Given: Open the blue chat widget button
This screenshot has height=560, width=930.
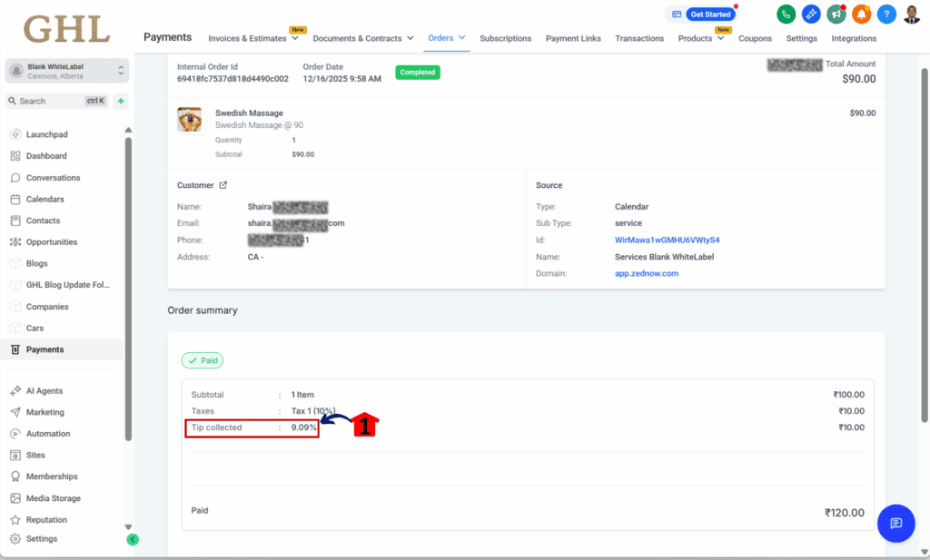Looking at the screenshot, I should 895,523.
